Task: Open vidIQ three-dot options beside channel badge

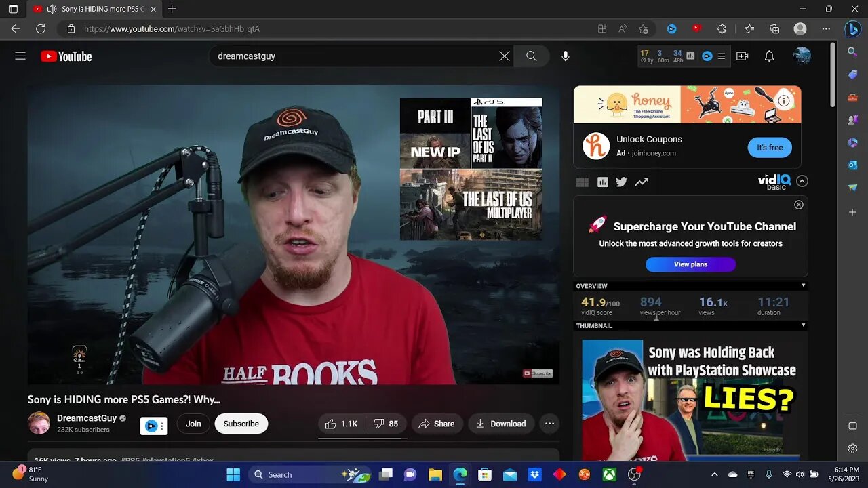Action: 161,426
